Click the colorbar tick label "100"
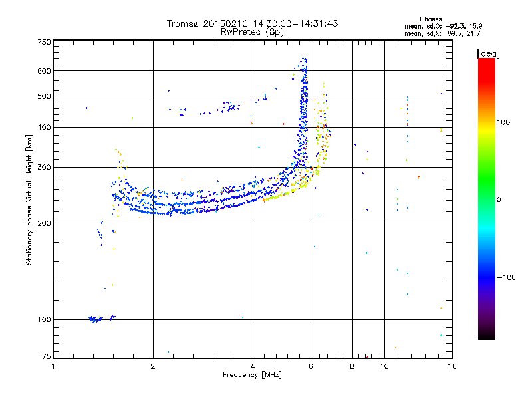 tap(503, 122)
